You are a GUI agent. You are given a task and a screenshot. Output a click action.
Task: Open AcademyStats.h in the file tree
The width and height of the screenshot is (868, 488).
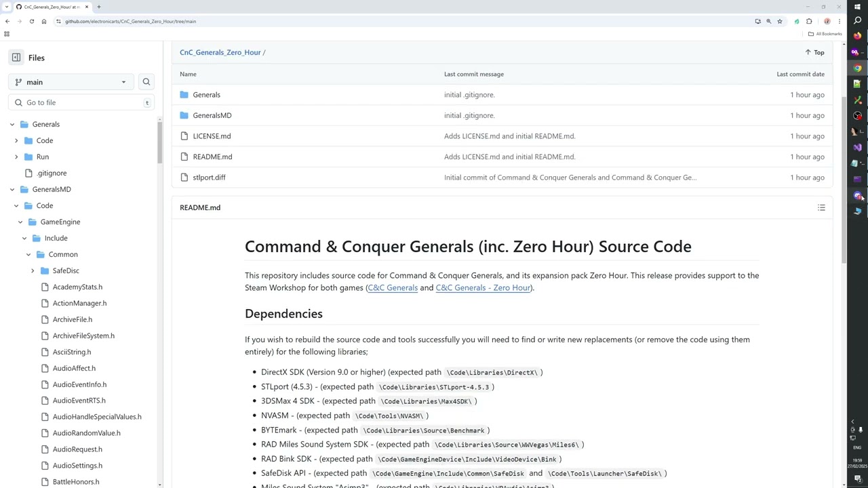(77, 287)
